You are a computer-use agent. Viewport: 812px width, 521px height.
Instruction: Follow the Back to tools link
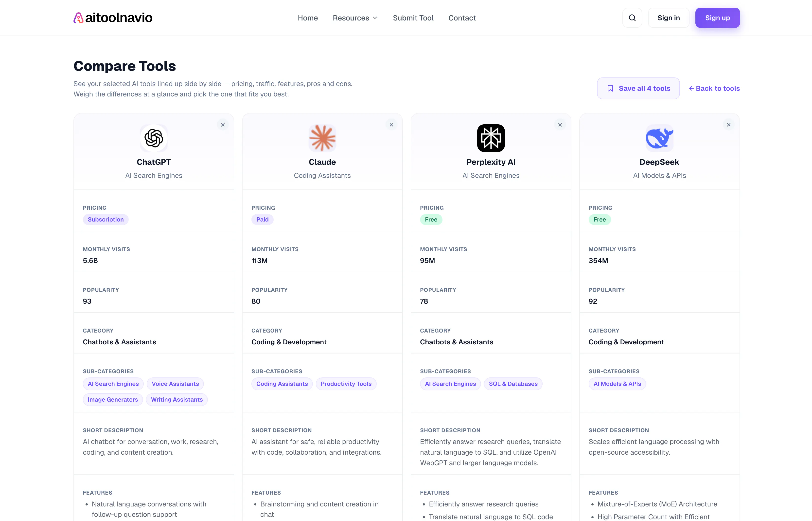pyautogui.click(x=714, y=88)
